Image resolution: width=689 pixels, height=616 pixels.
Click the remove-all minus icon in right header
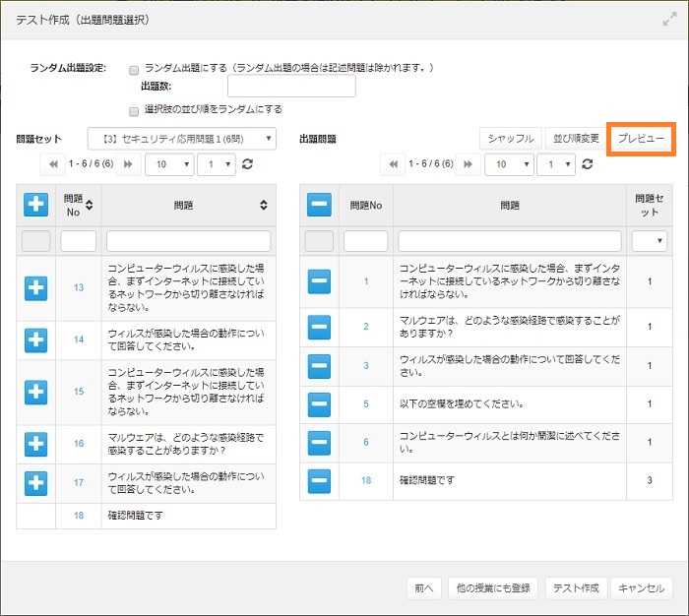[x=319, y=205]
